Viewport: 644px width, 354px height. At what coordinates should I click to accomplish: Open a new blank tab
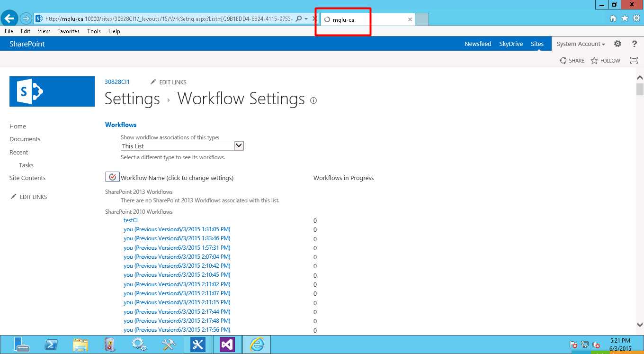click(x=422, y=19)
